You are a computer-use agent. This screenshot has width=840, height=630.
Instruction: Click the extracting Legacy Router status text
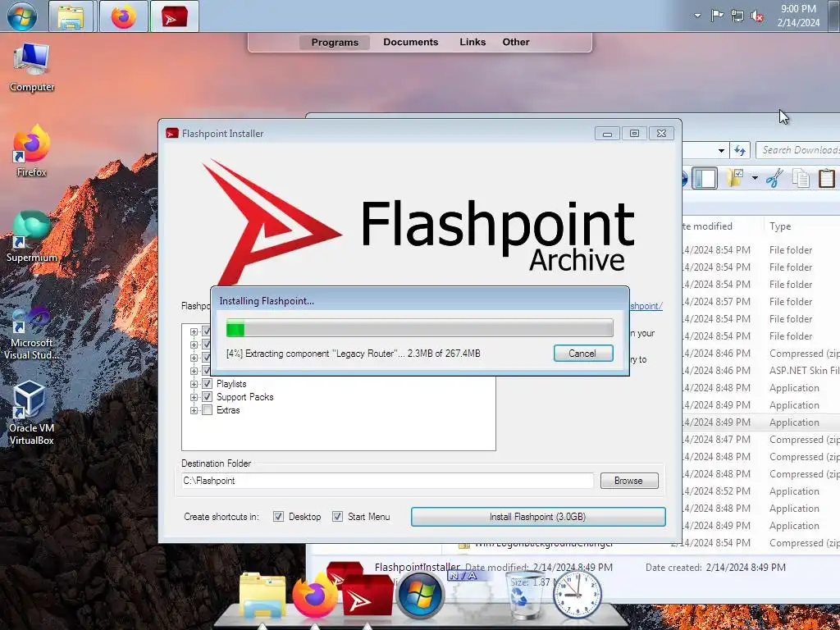click(x=353, y=354)
